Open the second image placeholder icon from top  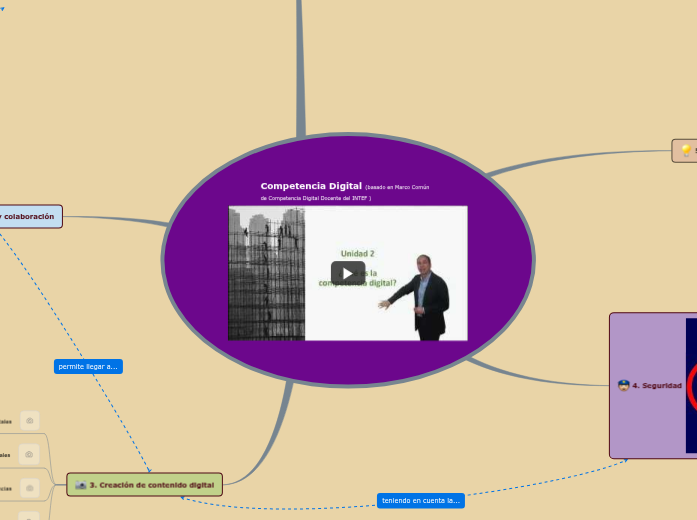[30, 454]
